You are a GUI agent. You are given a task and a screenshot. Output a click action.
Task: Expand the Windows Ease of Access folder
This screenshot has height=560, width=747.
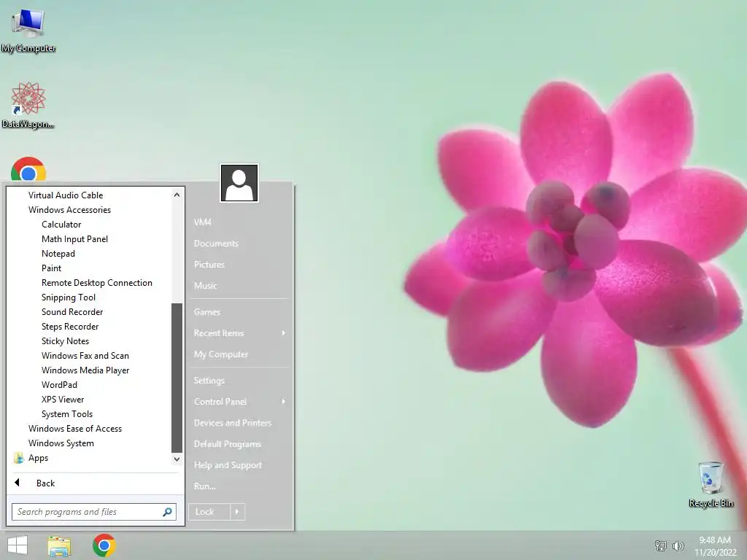coord(75,429)
